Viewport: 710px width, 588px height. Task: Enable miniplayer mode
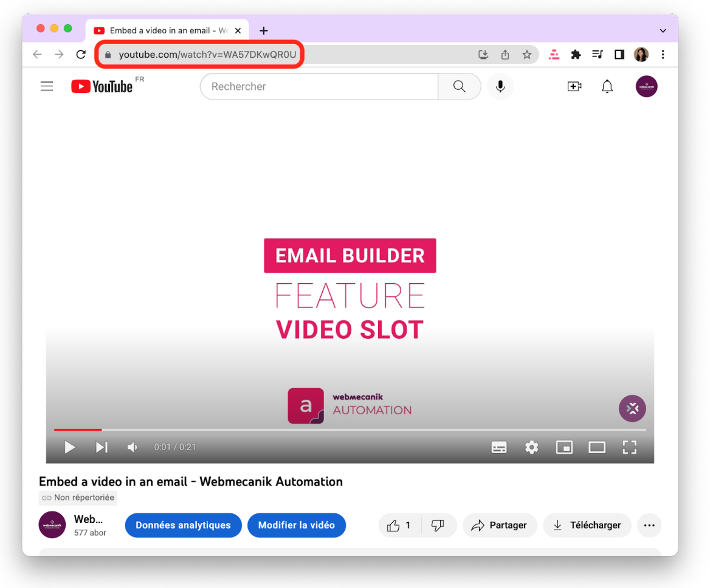[564, 447]
